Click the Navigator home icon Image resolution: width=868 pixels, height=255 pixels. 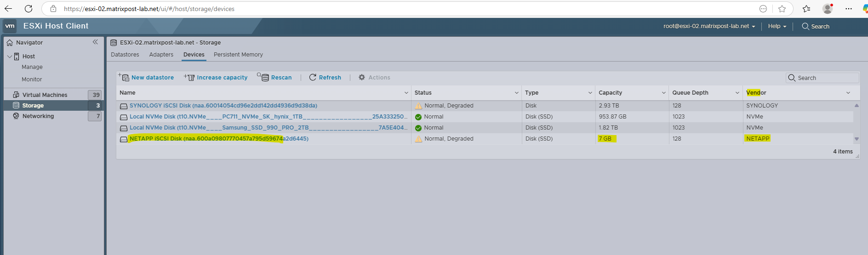(x=10, y=43)
